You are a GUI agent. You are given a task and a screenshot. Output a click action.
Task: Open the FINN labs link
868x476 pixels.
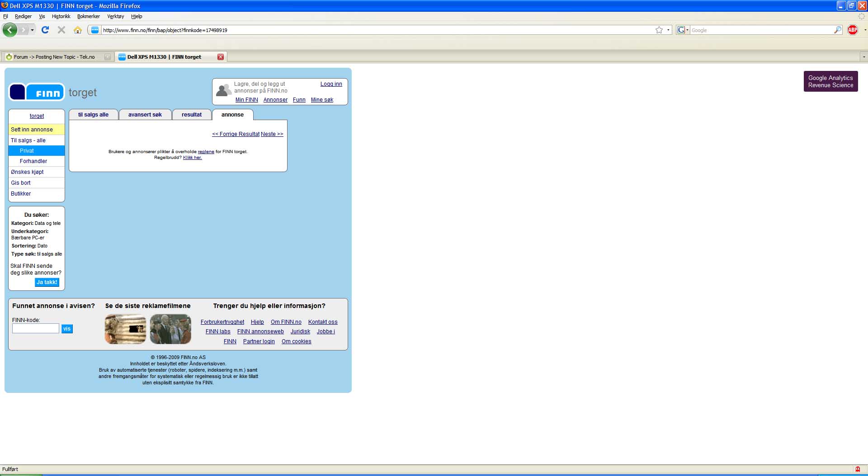click(x=218, y=331)
